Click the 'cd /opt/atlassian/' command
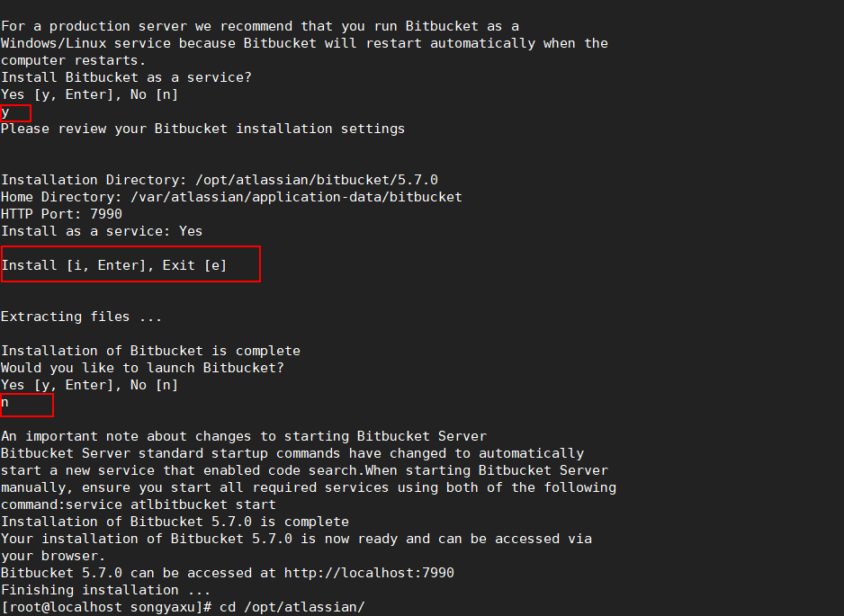This screenshot has width=844, height=616. click(x=292, y=607)
